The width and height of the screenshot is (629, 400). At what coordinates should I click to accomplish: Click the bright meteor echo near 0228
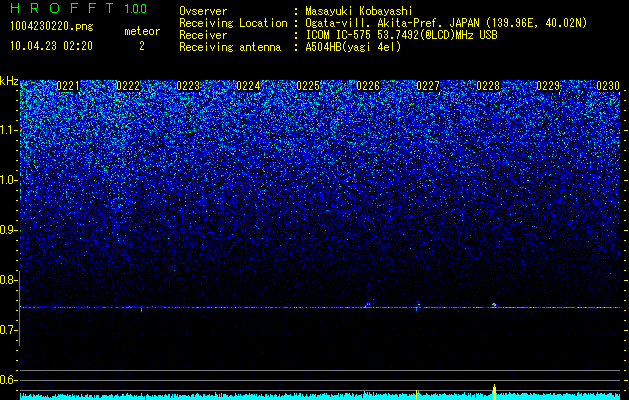click(x=494, y=305)
